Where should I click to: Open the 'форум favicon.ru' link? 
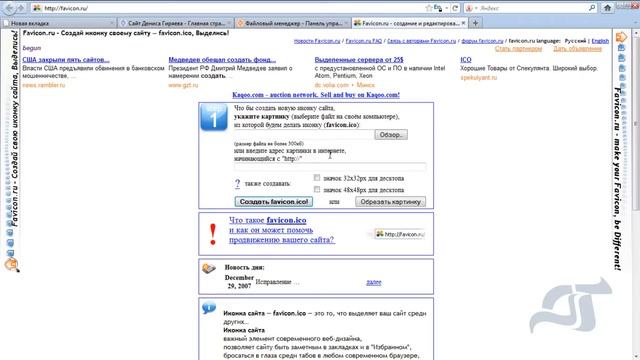(482, 41)
